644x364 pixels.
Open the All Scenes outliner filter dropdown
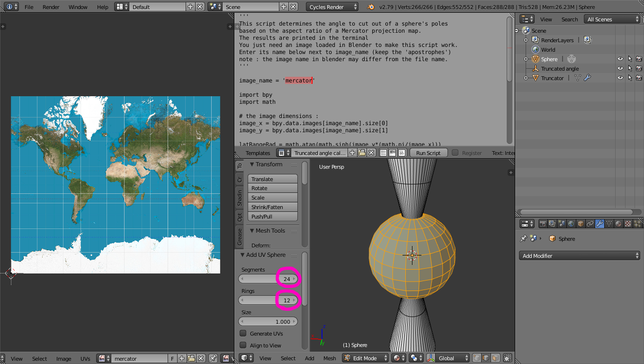613,19
